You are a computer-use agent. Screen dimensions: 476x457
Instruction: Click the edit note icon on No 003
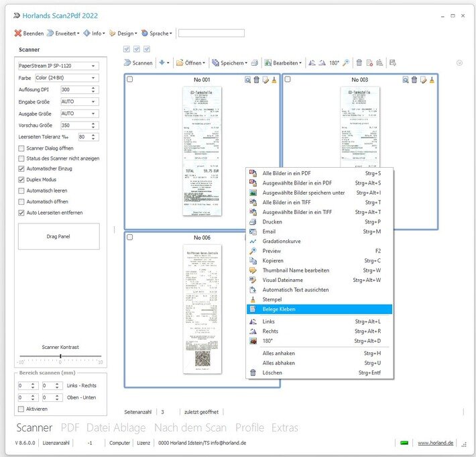point(424,80)
